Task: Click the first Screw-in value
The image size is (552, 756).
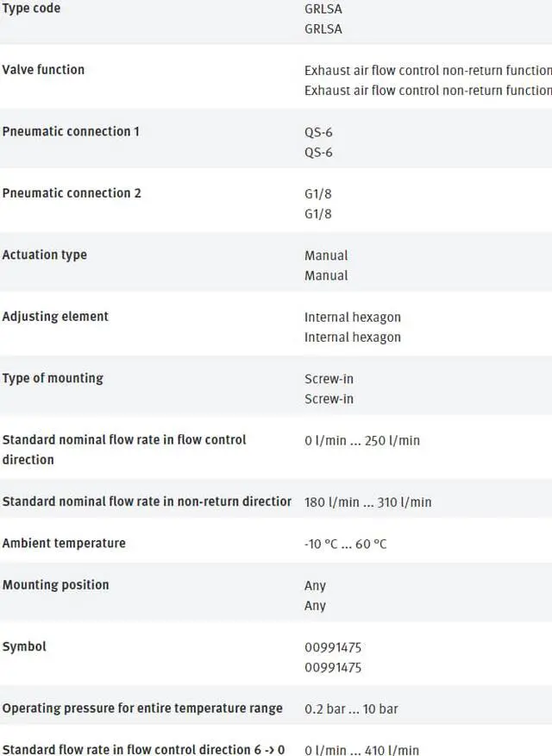Action: 329,379
